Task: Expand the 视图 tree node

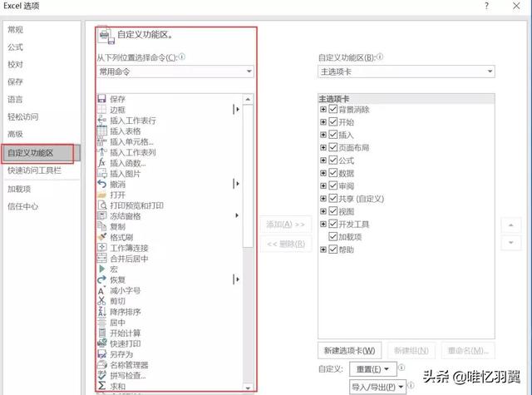Action: tap(323, 211)
